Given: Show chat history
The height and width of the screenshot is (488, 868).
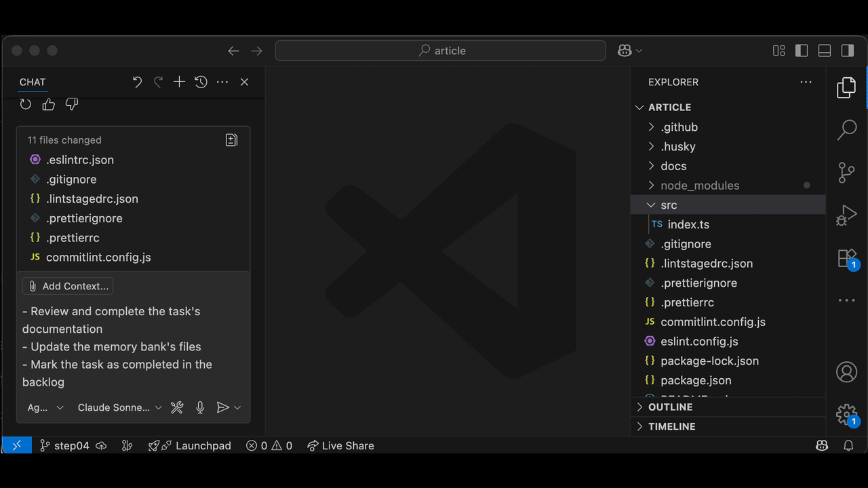Looking at the screenshot, I should 201,82.
